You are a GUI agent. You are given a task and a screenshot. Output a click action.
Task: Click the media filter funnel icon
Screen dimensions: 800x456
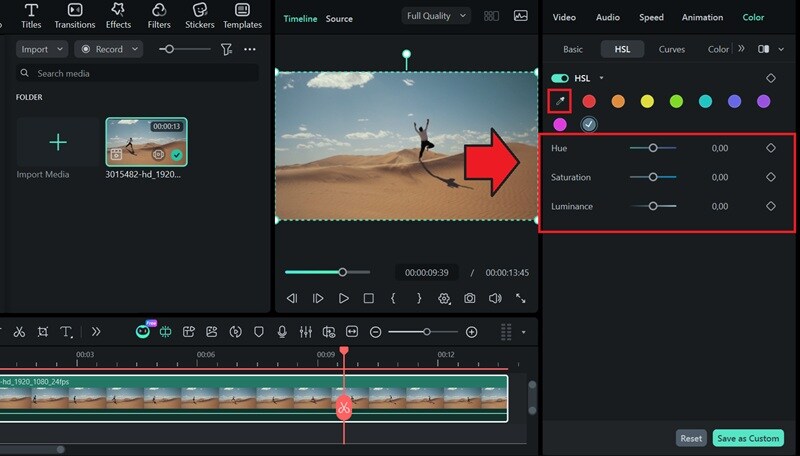(226, 49)
